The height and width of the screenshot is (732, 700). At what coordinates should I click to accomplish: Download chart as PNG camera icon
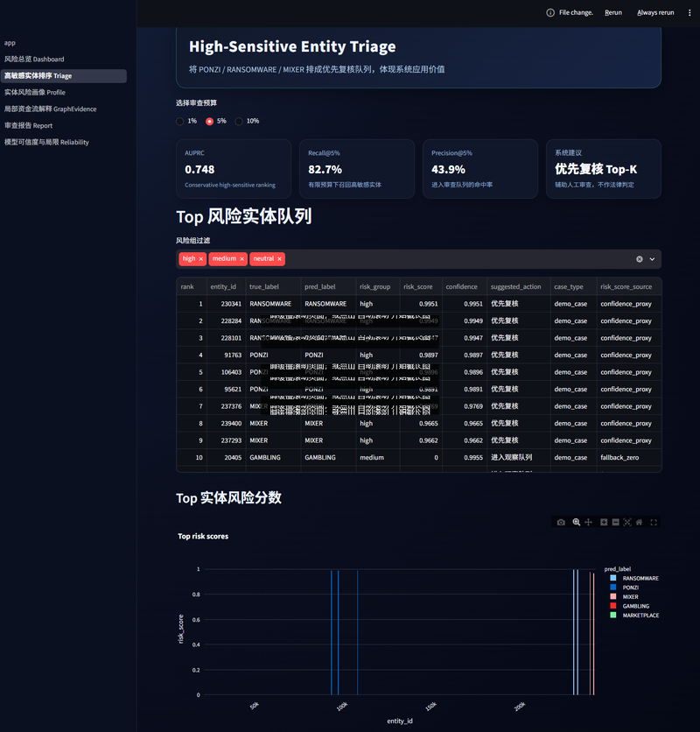pyautogui.click(x=561, y=523)
